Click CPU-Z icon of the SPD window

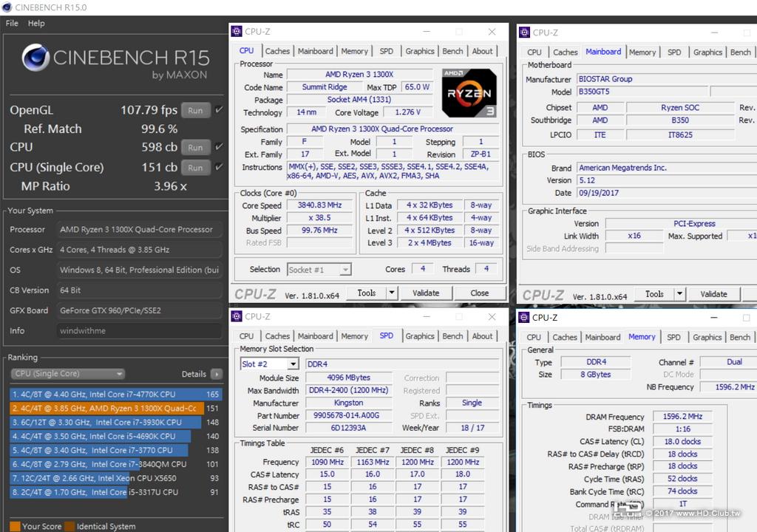point(237,316)
